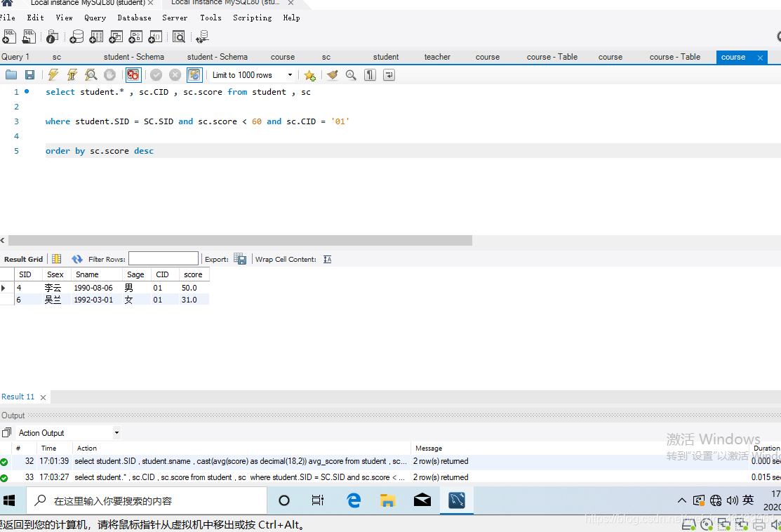Screen dimensions: 781x532
Task: Reconnect to DBMS icon
Action: tap(202, 36)
